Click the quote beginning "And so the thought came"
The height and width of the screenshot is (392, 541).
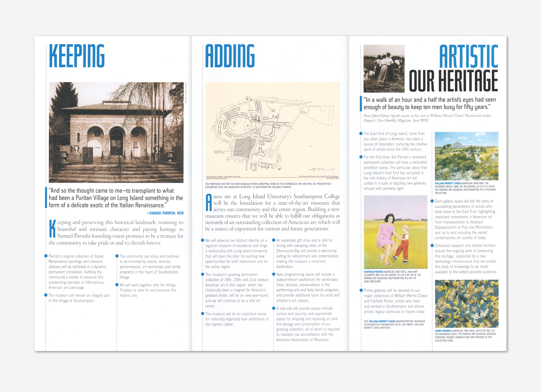pos(116,198)
